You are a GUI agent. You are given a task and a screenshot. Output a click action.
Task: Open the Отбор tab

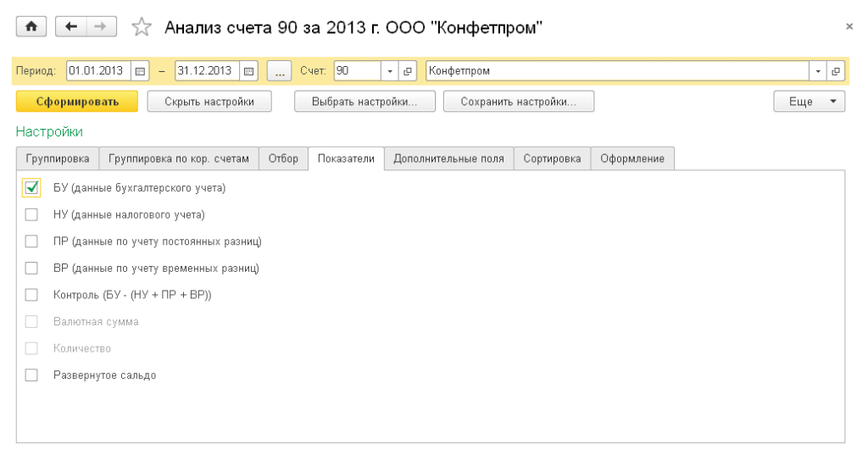(x=283, y=158)
